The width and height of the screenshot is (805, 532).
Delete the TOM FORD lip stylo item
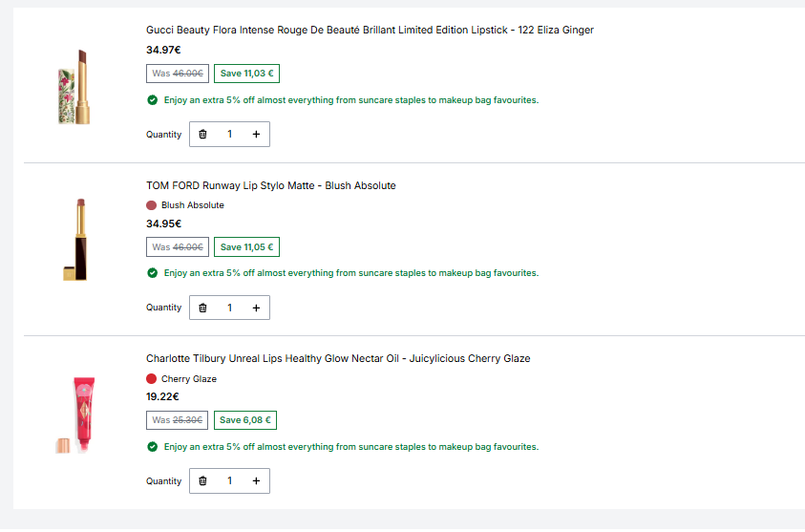(202, 308)
